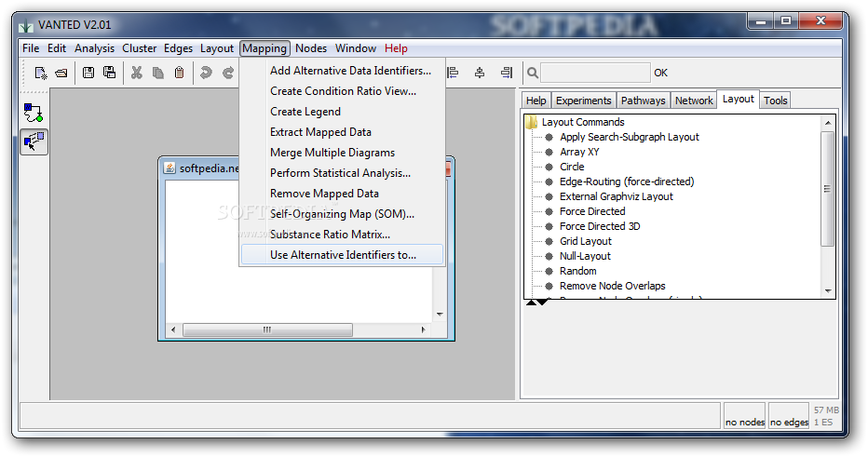Choose Perform Statistical Analysis
Screen dimensions: 868x457
click(342, 173)
